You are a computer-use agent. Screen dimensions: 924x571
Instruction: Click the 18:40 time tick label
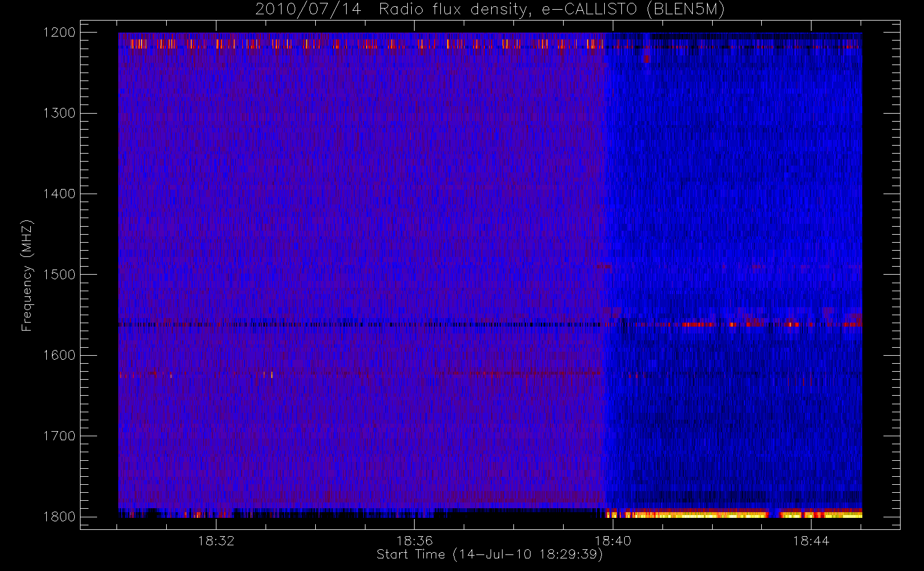pos(613,541)
